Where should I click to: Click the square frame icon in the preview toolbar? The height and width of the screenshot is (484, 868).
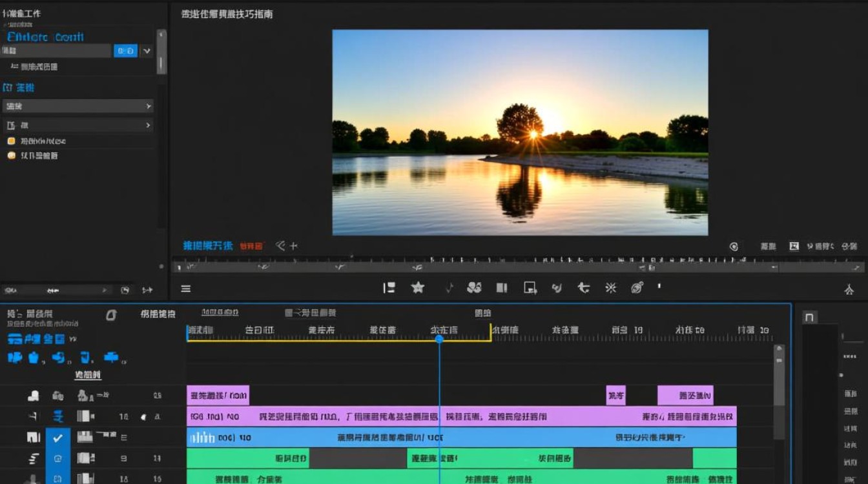[x=530, y=288]
